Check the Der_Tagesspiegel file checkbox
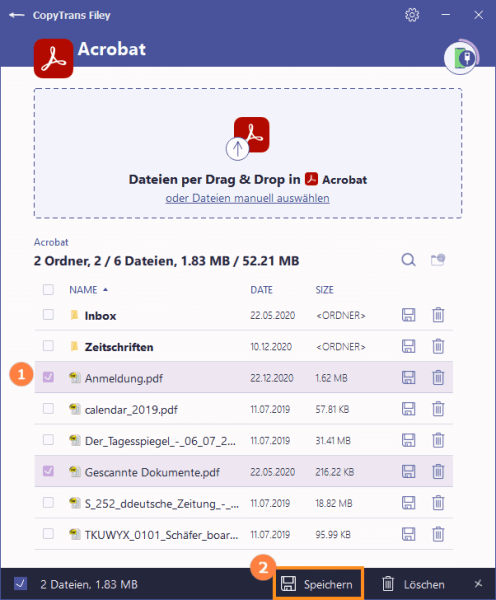Image resolution: width=496 pixels, height=600 pixels. (x=48, y=440)
